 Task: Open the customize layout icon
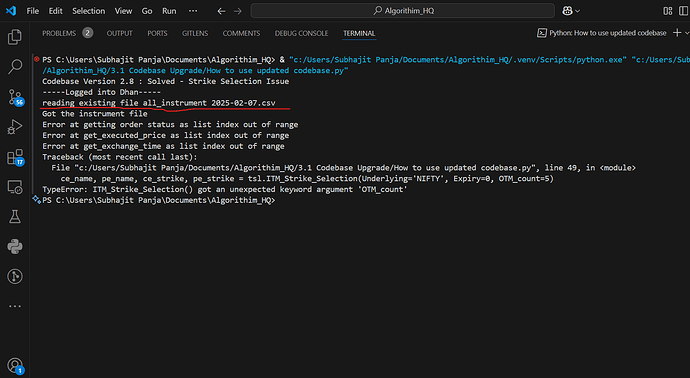click(x=668, y=11)
